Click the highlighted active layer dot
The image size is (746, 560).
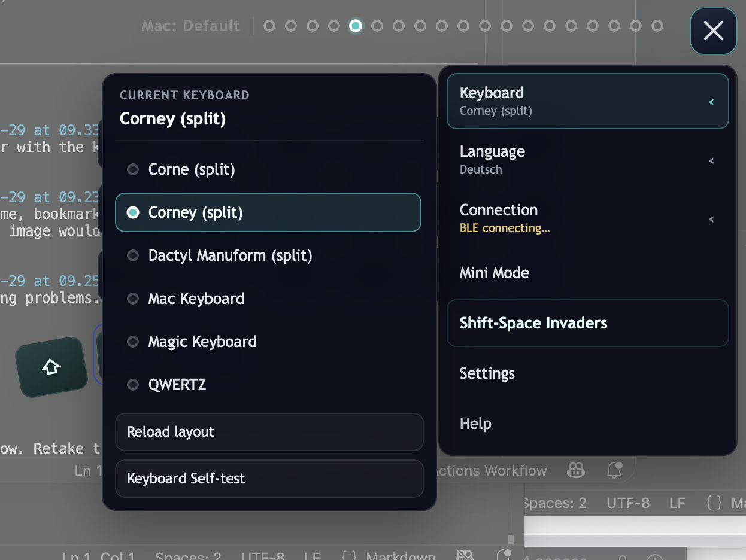[x=356, y=26]
